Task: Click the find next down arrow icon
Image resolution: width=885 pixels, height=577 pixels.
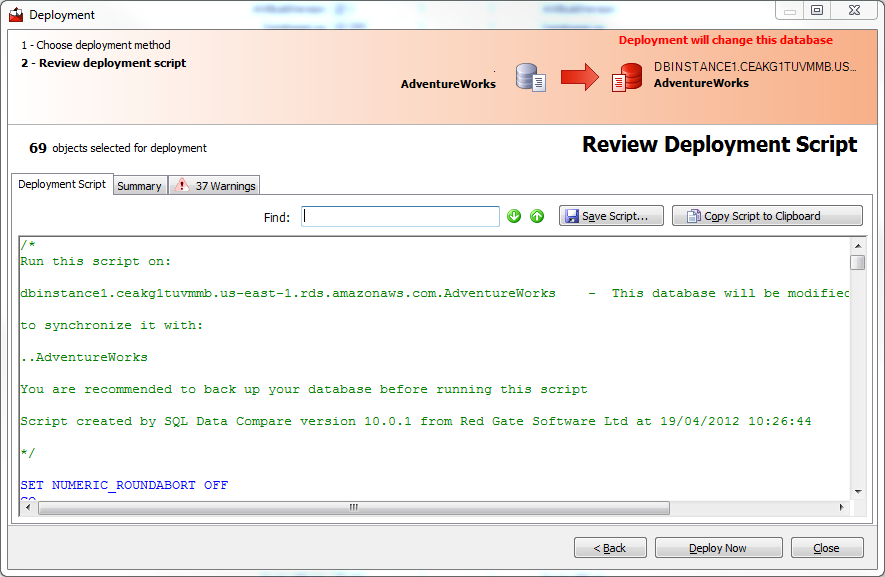Action: [514, 216]
